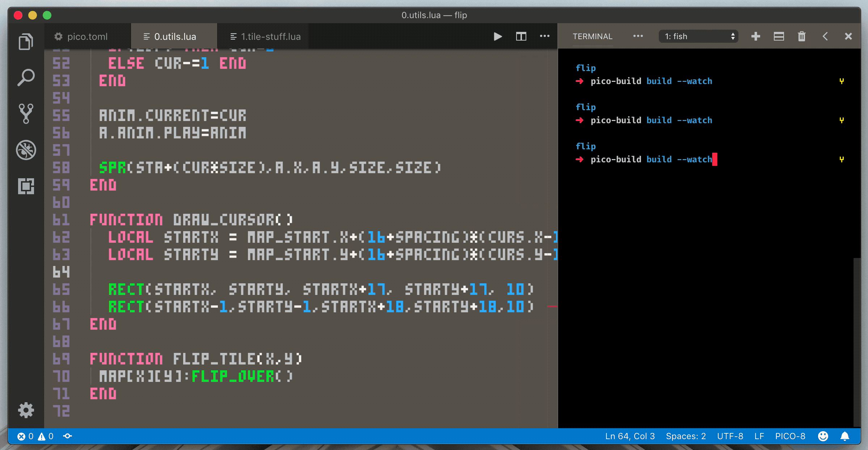The width and height of the screenshot is (868, 450).
Task: Open the Extensions view icon
Action: coord(26,186)
